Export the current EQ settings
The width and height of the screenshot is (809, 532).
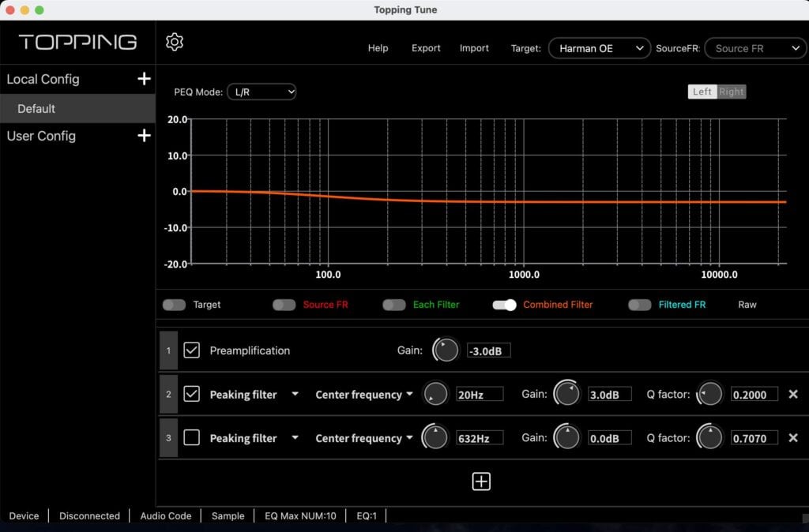(x=426, y=47)
